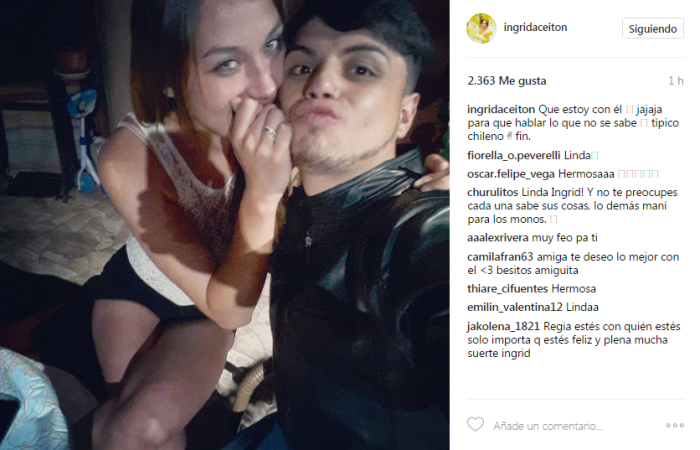Open the ingridaceiton username in the header
This screenshot has width=700, height=450.
point(535,27)
